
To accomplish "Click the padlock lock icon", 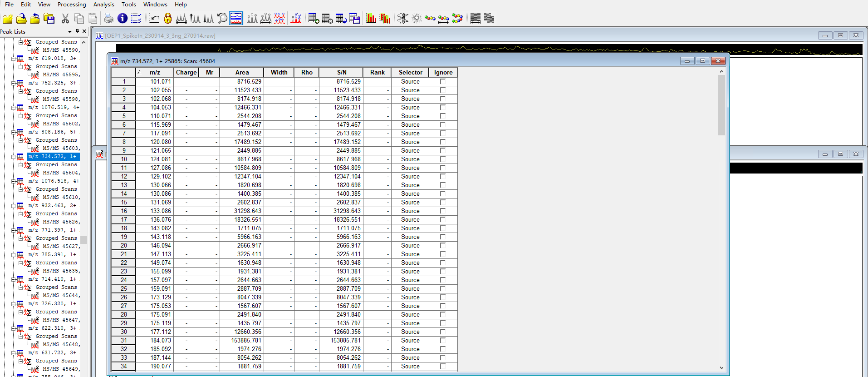I will (168, 18).
